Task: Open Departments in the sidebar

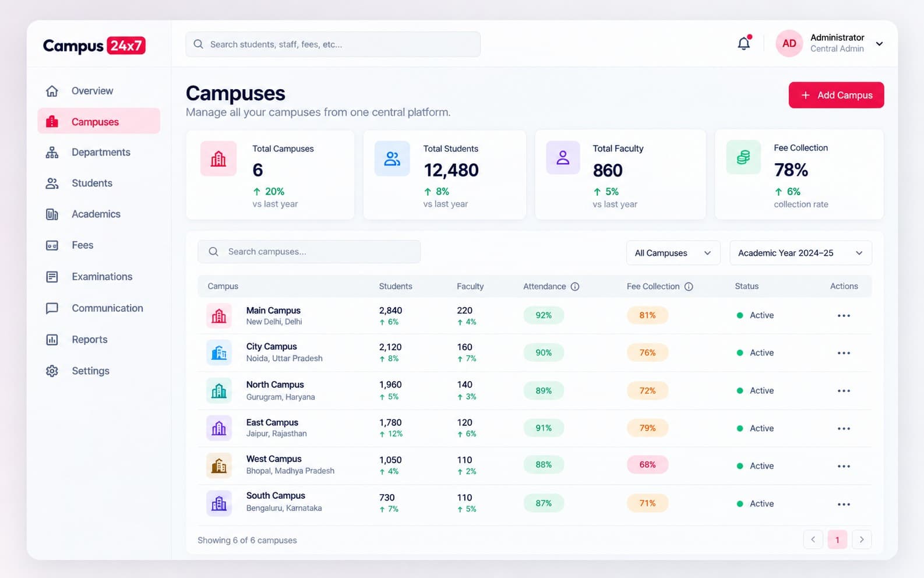Action: 98,153
